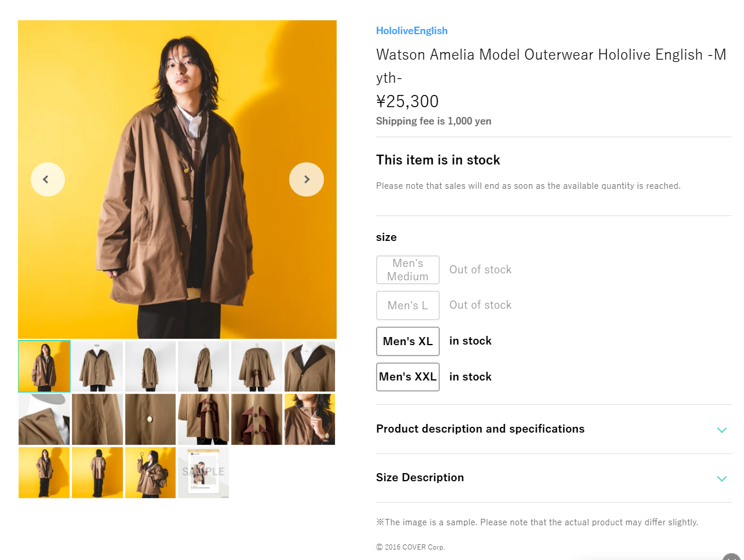View the full-body back view model thumbnail
The height and width of the screenshot is (560, 744).
pos(97,473)
